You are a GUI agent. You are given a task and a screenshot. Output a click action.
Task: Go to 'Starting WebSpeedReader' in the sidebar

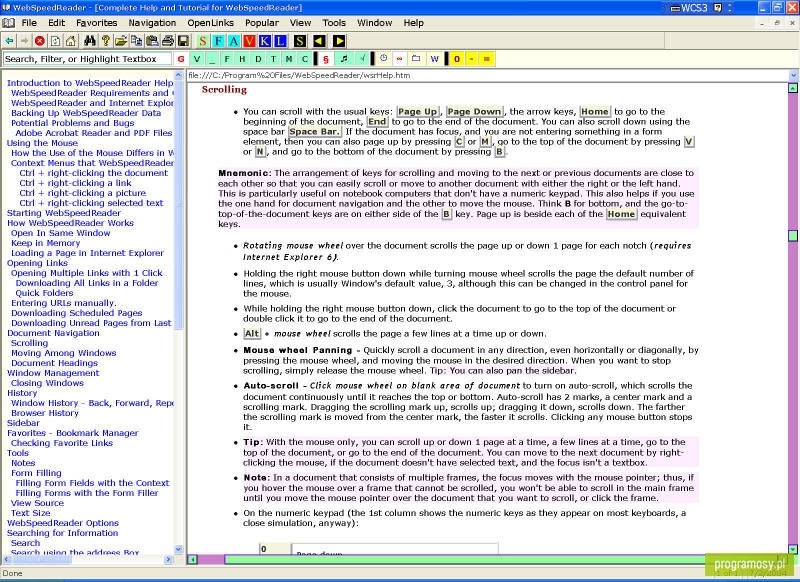pyautogui.click(x=64, y=213)
